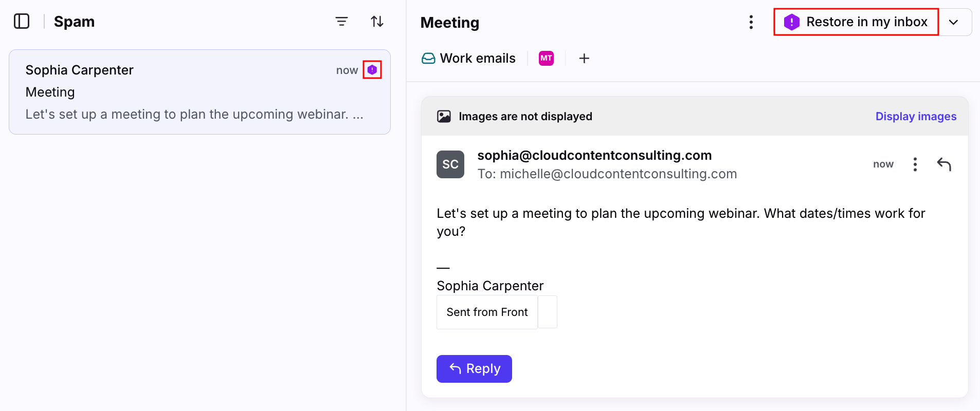The width and height of the screenshot is (980, 411).
Task: Click the purple spam badge on Sophia's message
Action: 372,70
